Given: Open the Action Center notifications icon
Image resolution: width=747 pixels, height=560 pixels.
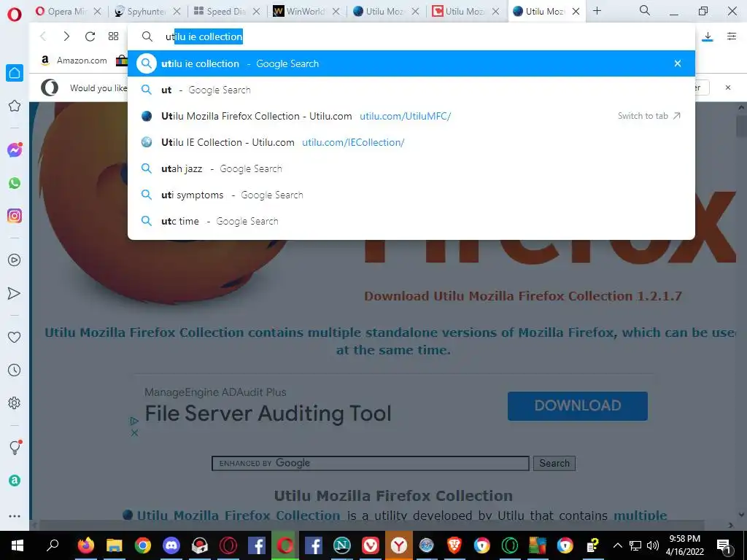Looking at the screenshot, I should point(724,545).
